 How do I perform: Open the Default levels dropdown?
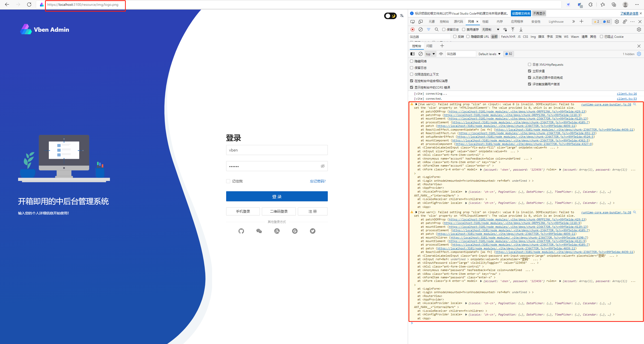[x=490, y=54]
